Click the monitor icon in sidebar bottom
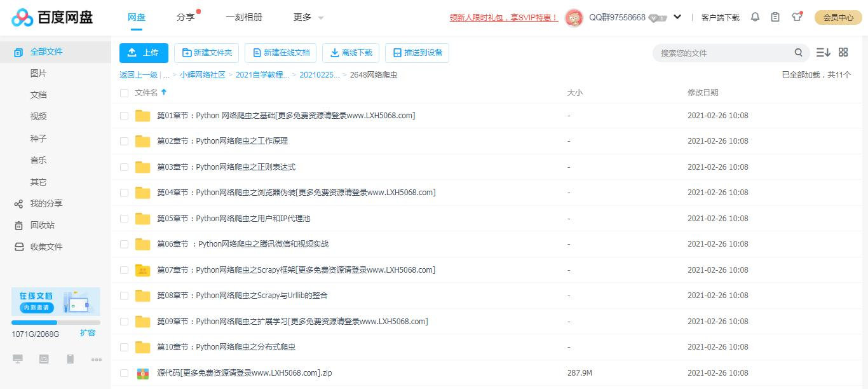This screenshot has height=389, width=868. tap(18, 359)
